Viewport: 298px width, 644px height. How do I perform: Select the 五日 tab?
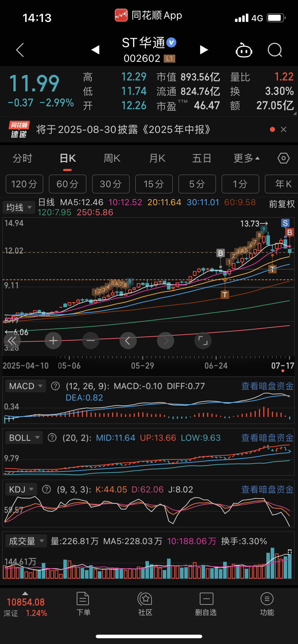[x=202, y=158]
